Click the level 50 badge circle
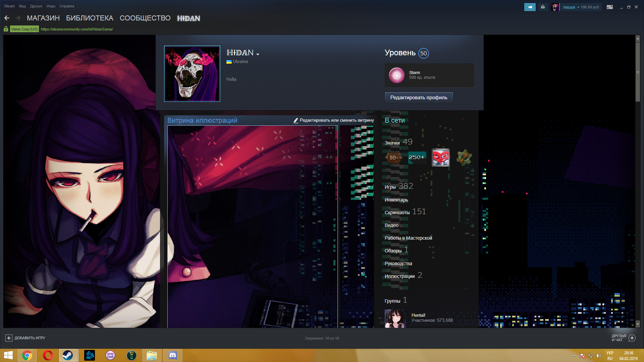 coord(424,53)
